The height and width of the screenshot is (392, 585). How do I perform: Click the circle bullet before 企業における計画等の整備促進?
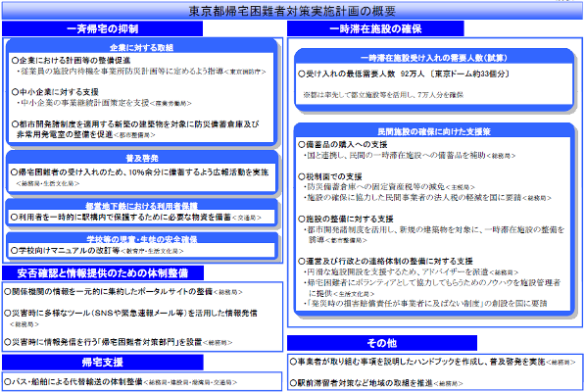15,60
